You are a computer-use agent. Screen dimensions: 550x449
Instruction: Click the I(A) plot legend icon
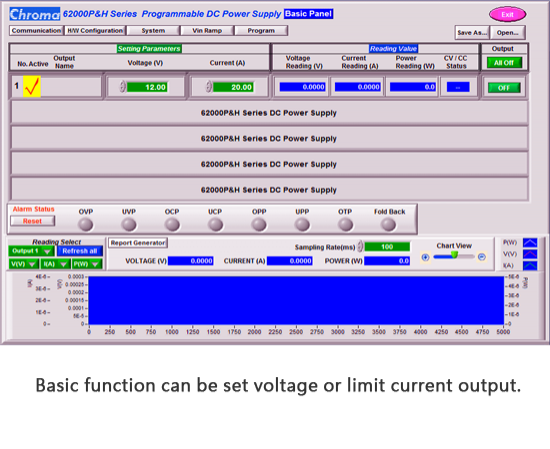[x=530, y=265]
